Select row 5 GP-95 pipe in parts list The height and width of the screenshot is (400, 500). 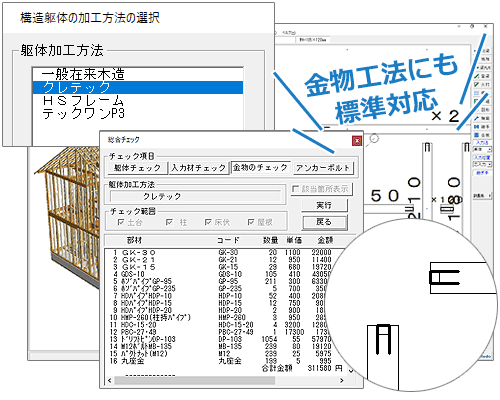[x=222, y=281]
